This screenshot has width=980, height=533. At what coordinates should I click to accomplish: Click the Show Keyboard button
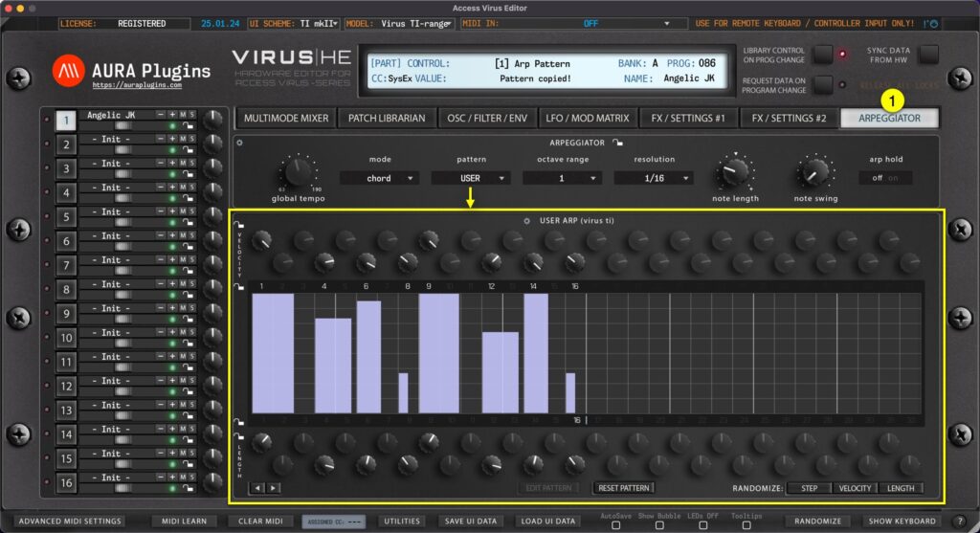pos(902,522)
